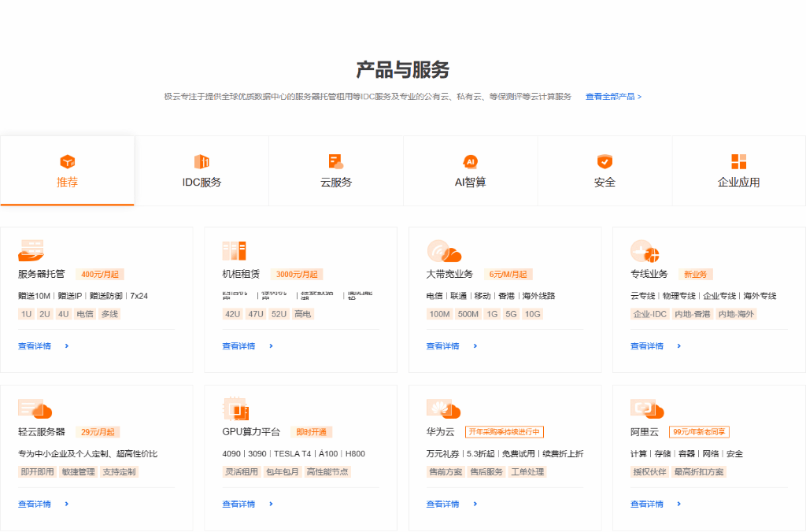Switch to the IDC服务 tab
The image size is (806, 532).
(201, 171)
